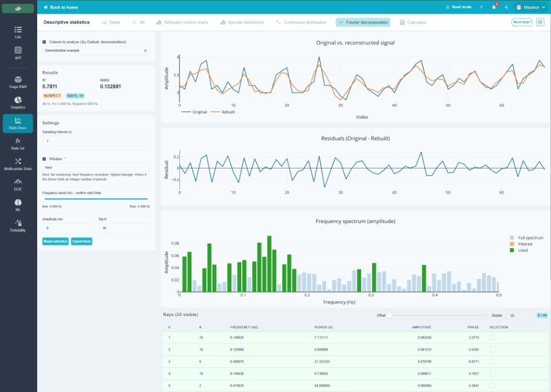This screenshot has height=392, width=551.
Task: Click the Rays Offset slider handle
Action: coord(389,315)
